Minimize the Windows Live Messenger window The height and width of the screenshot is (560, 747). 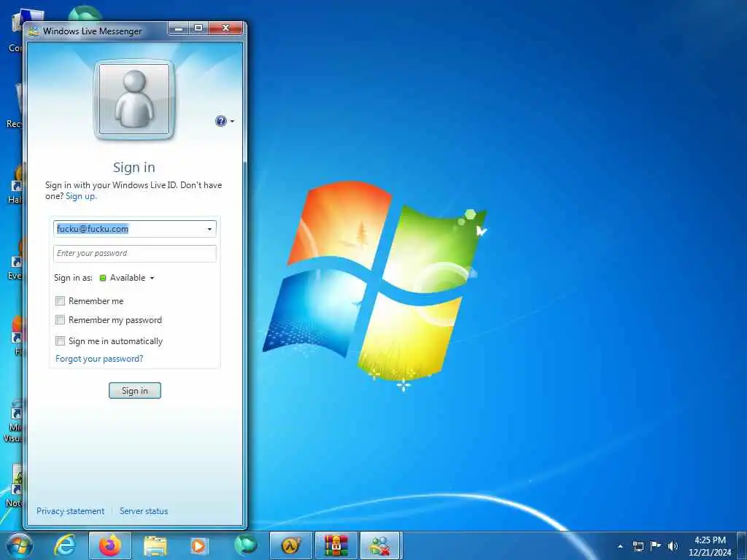click(x=179, y=28)
